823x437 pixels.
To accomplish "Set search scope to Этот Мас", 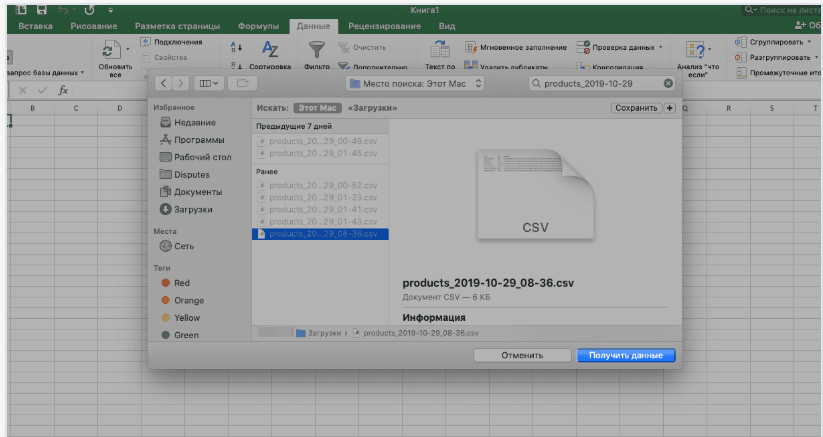I will [x=318, y=108].
